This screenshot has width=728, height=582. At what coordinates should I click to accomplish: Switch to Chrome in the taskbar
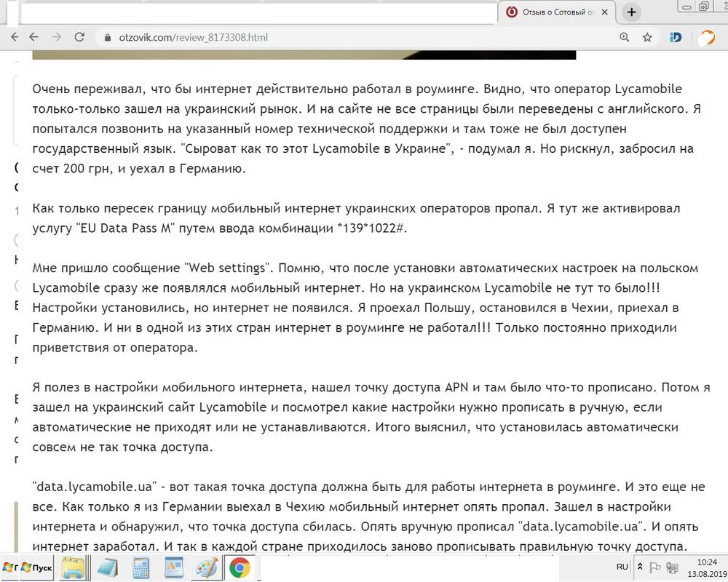pyautogui.click(x=240, y=567)
